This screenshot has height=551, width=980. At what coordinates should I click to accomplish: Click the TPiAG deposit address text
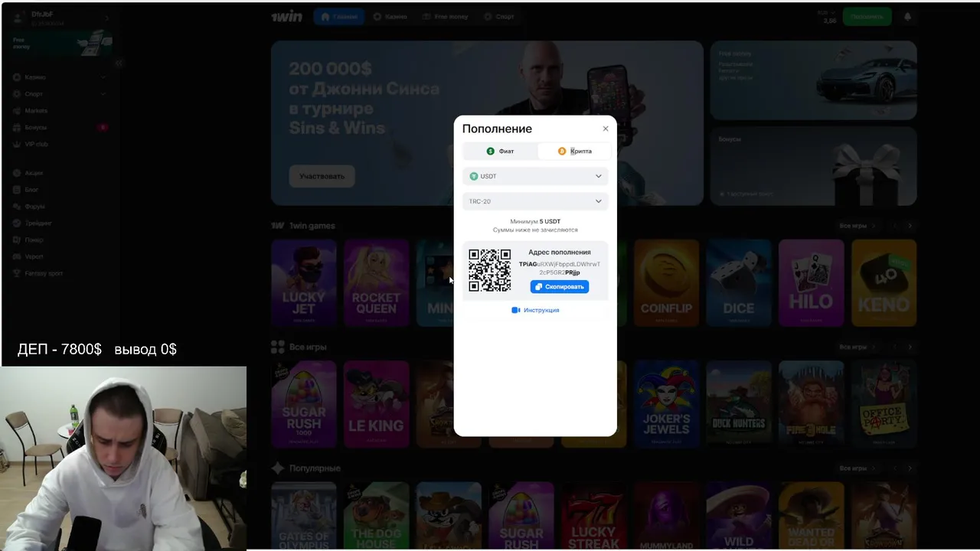(x=560, y=268)
